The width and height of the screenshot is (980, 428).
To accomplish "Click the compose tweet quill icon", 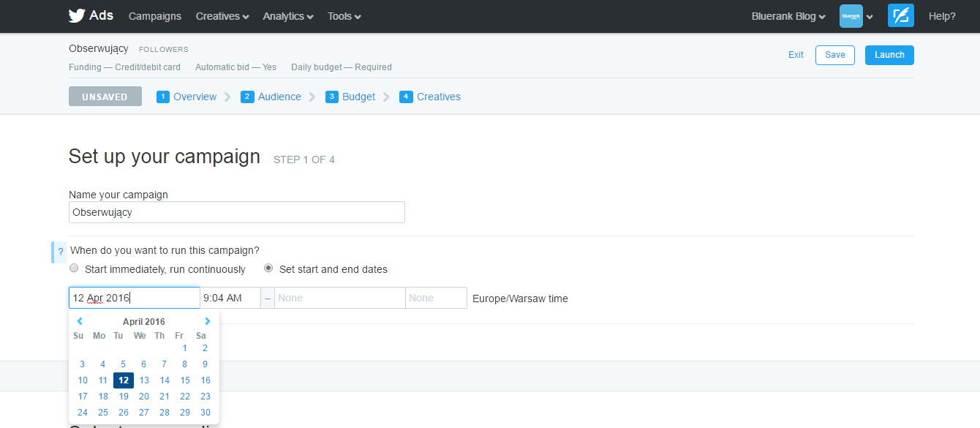I will click(x=900, y=16).
